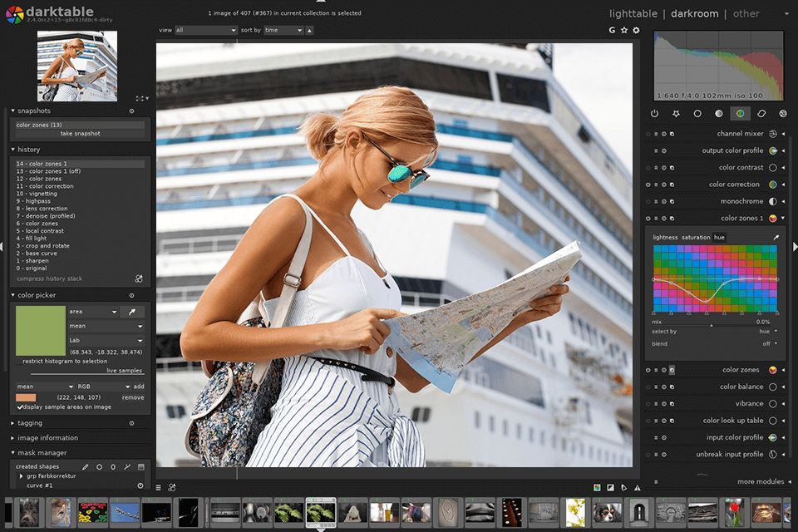798x532 pixels.
Task: Toggle overexposure indicator icon below image
Action: pos(610,488)
